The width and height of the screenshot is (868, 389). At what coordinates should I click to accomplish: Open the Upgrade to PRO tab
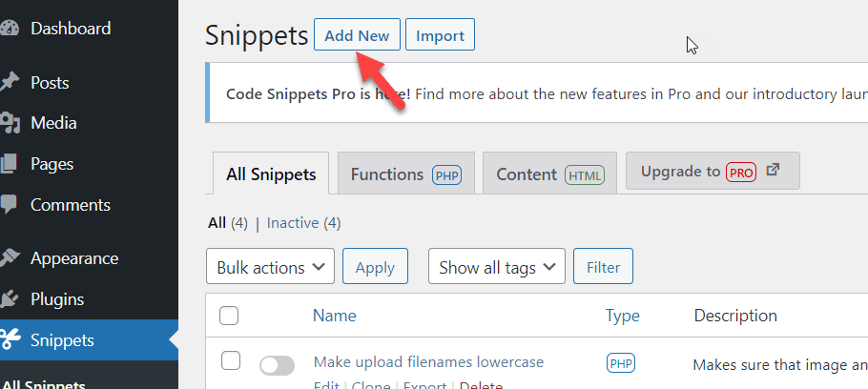(713, 171)
